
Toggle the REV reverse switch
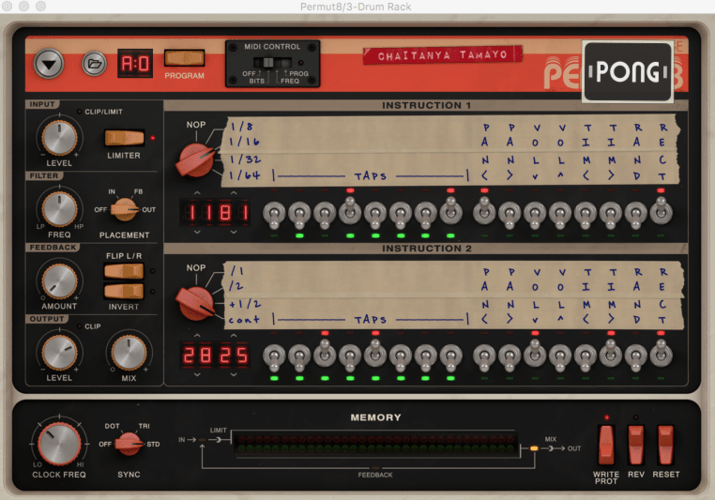[x=636, y=445]
